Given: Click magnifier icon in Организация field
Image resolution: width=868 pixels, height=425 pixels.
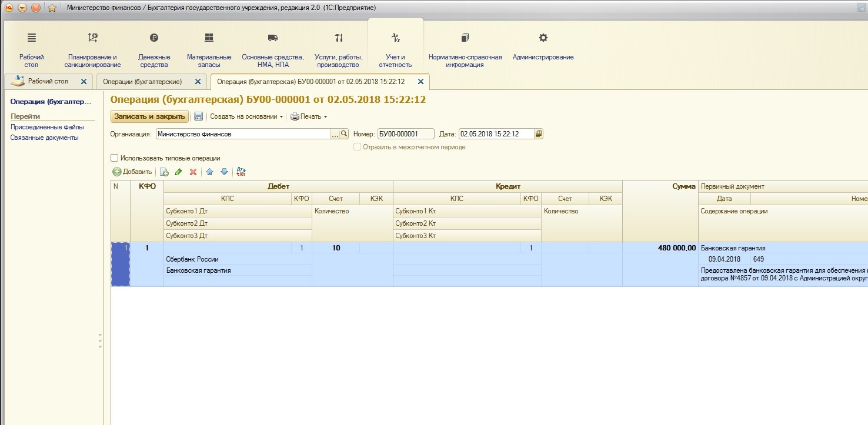Looking at the screenshot, I should pyautogui.click(x=345, y=134).
